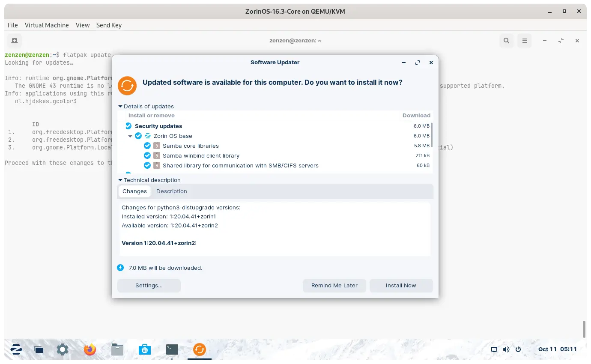591x364 pixels.
Task: Open the Oct 11 05:11 clock
Action: pyautogui.click(x=558, y=349)
